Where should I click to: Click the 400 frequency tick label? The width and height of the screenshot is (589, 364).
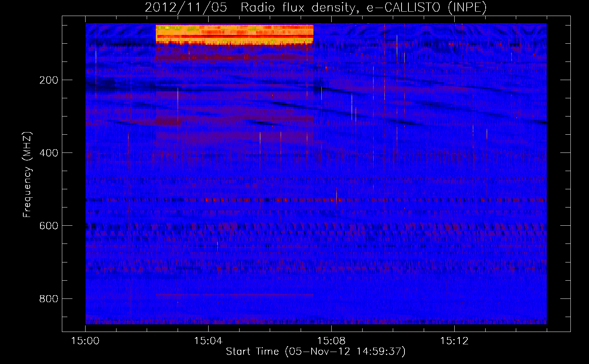click(49, 153)
